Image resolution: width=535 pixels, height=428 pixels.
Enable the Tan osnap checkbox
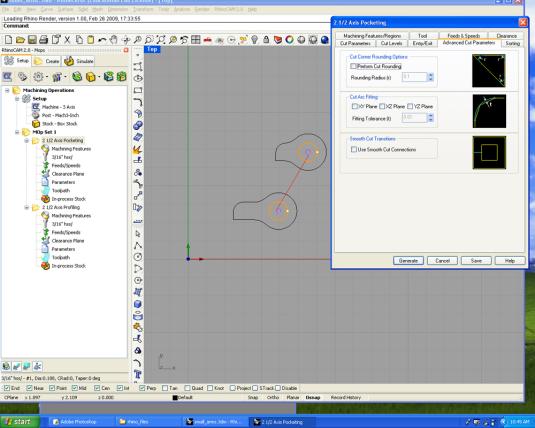[165, 388]
